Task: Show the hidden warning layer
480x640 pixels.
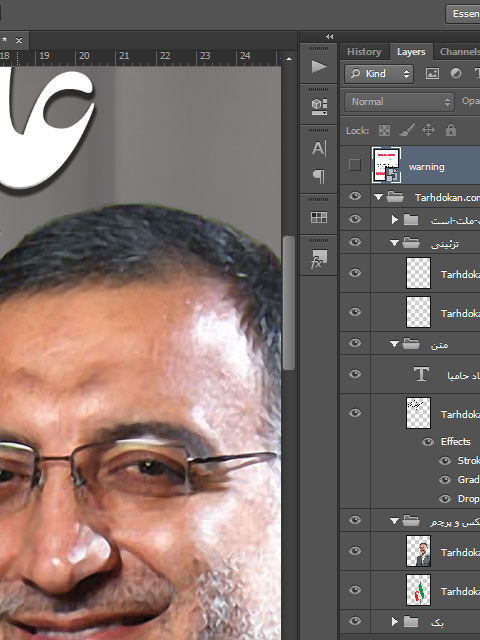Action: pos(355,165)
